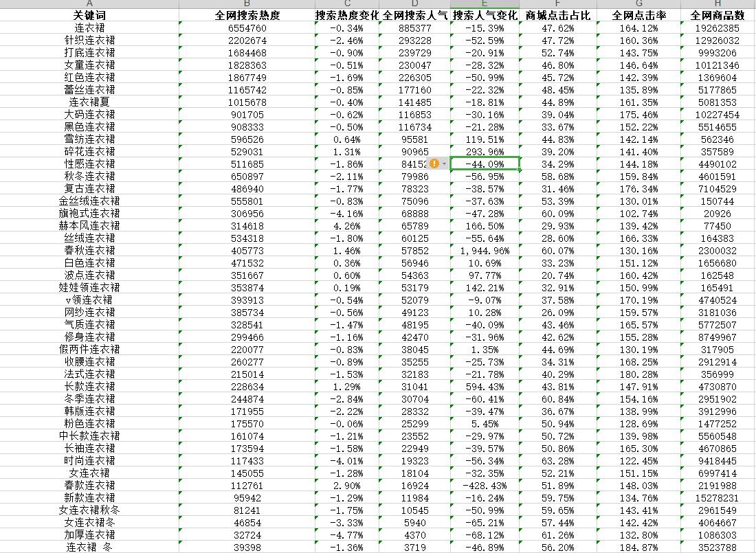Viewport: 756px width, 553px height.
Task: Click the 全网点击率 header cell
Action: pyautogui.click(x=639, y=15)
